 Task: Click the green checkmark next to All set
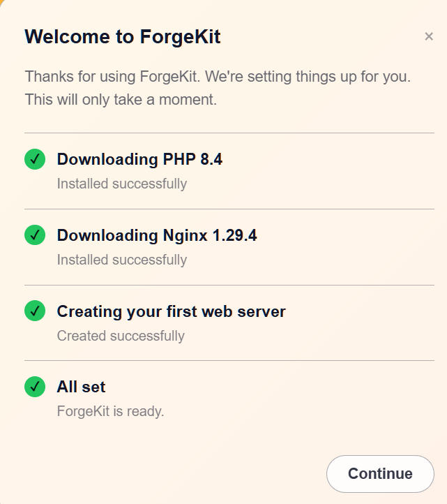(x=35, y=387)
